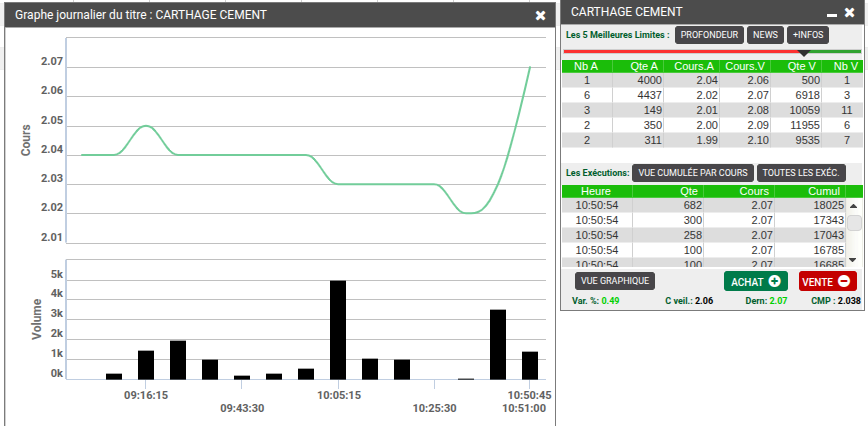Click the Cumul column header
Viewport: 868px width, 426px height.
pyautogui.click(x=811, y=191)
